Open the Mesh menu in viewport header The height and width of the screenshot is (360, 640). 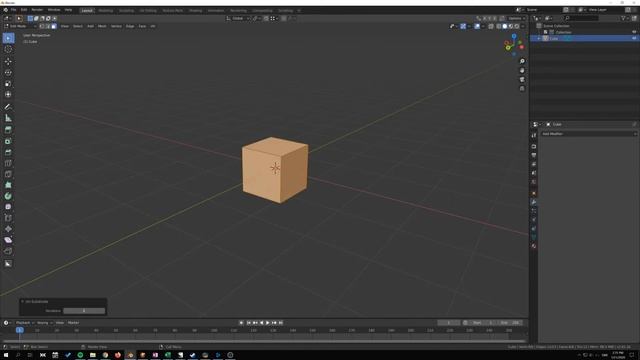(x=102, y=26)
